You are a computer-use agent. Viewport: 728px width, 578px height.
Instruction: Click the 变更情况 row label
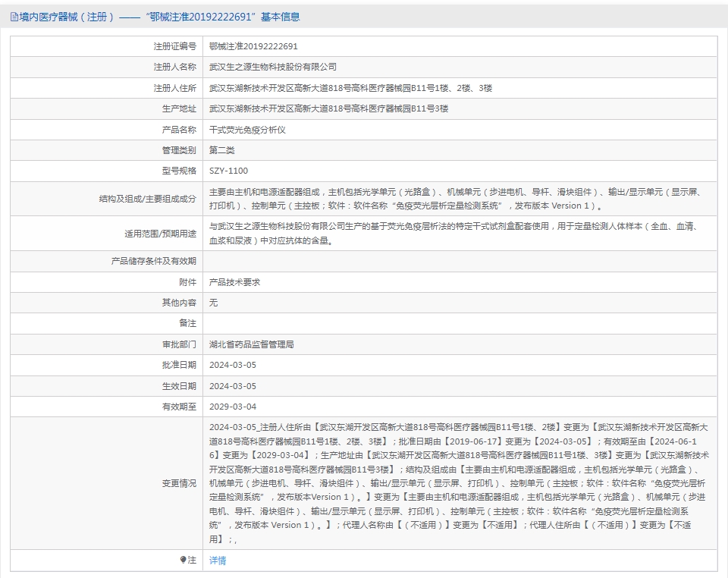click(179, 483)
